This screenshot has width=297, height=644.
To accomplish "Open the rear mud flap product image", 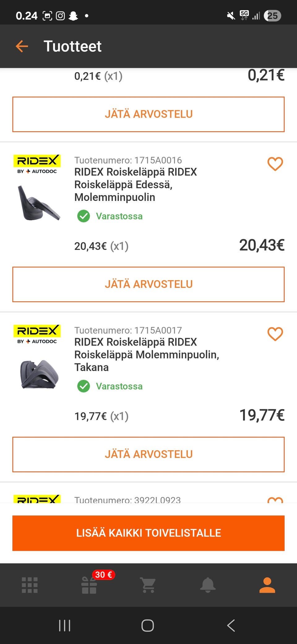I will coord(38,374).
